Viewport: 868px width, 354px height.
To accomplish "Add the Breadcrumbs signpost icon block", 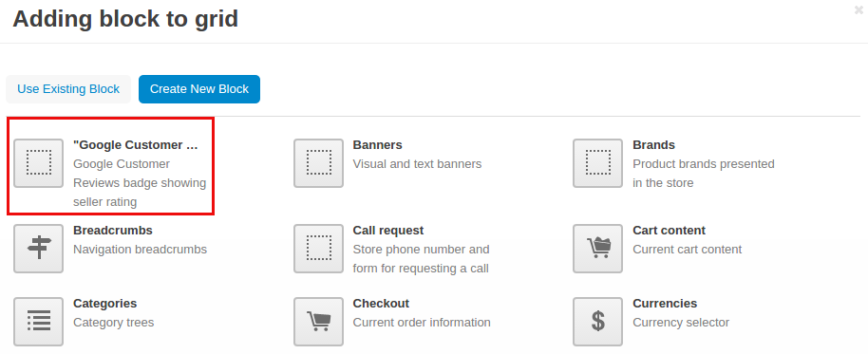I will (39, 249).
